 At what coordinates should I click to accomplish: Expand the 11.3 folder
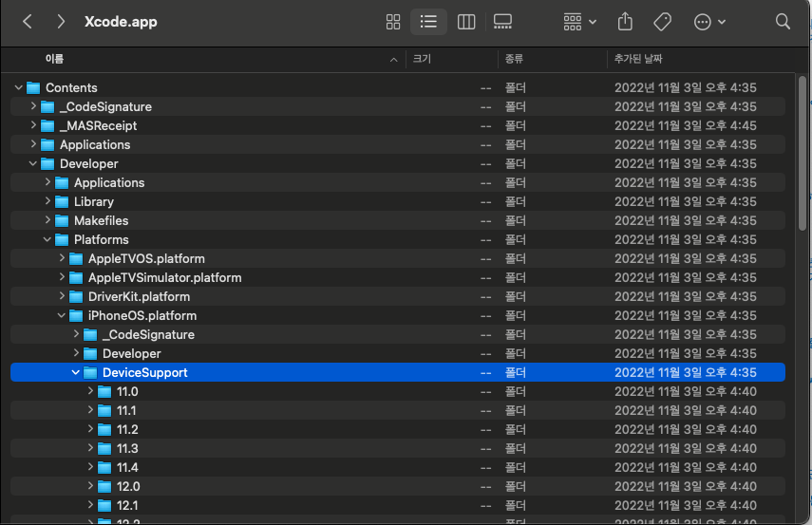point(90,448)
